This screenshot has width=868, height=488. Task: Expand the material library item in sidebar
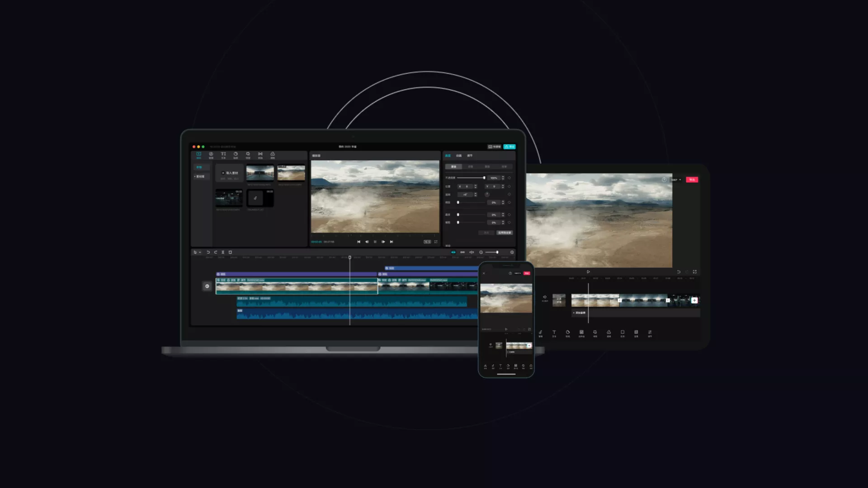(x=200, y=177)
